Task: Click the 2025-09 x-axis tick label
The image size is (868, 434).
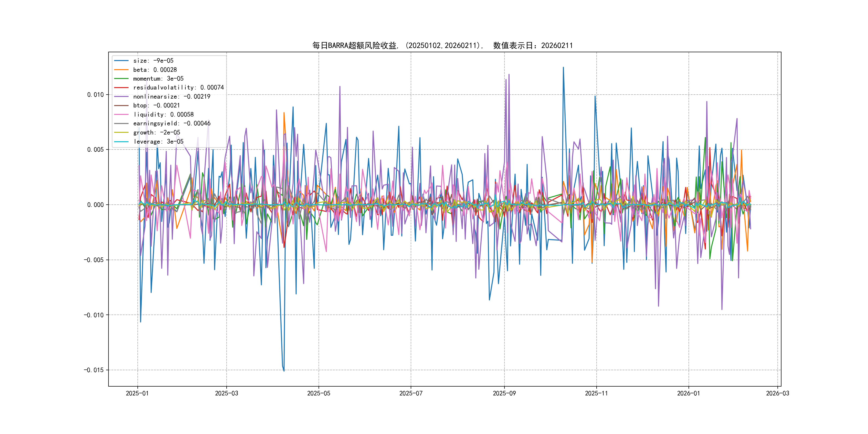Action: pyautogui.click(x=504, y=393)
